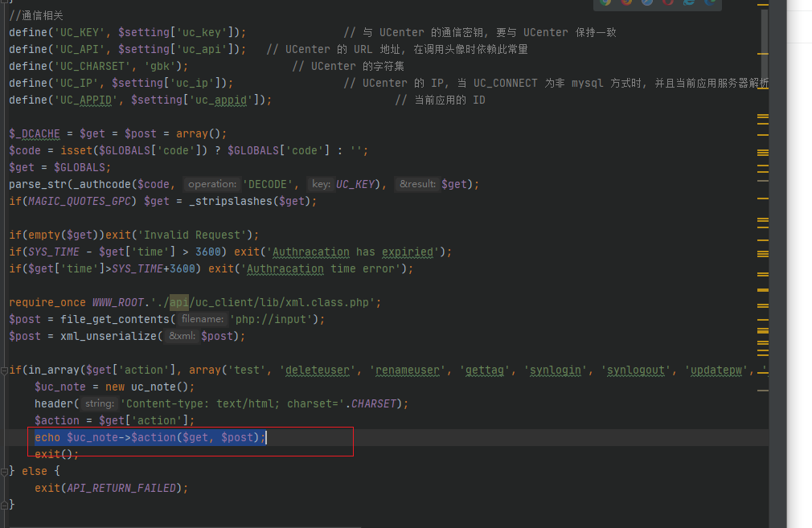Click 'time error' in the exit message
This screenshot has width=812, height=528.
pyautogui.click(x=362, y=268)
